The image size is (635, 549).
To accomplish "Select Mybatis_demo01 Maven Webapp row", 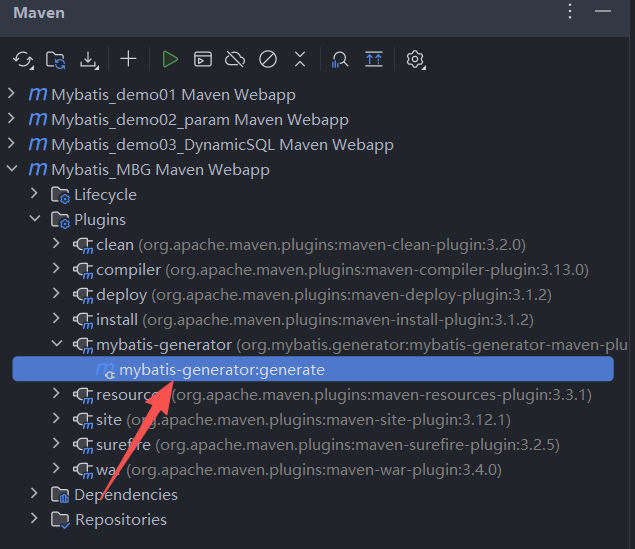I will coord(173,95).
